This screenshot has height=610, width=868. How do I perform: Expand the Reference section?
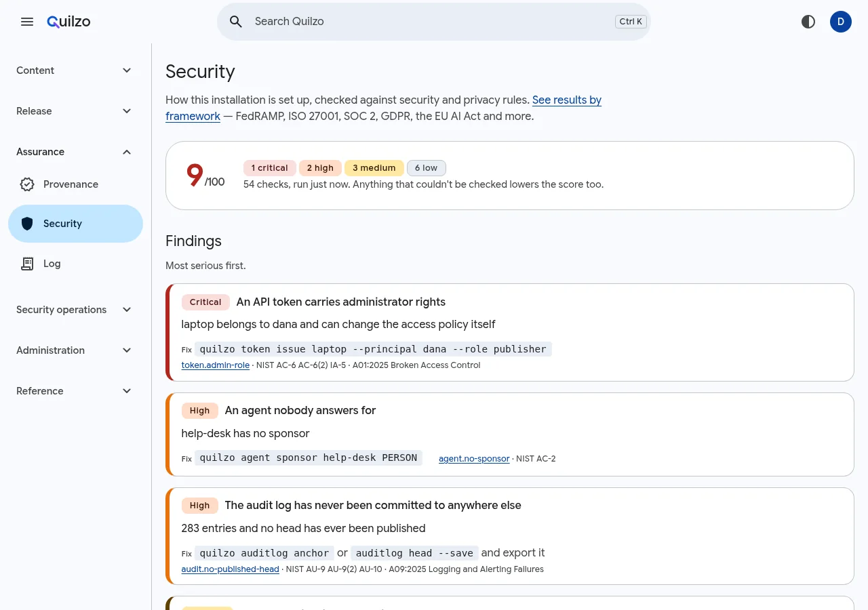(75, 391)
